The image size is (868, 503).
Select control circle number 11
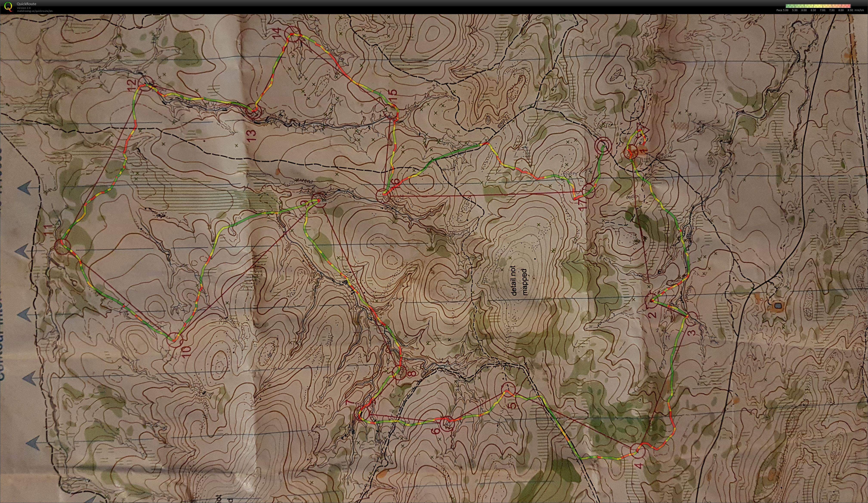click(x=62, y=246)
